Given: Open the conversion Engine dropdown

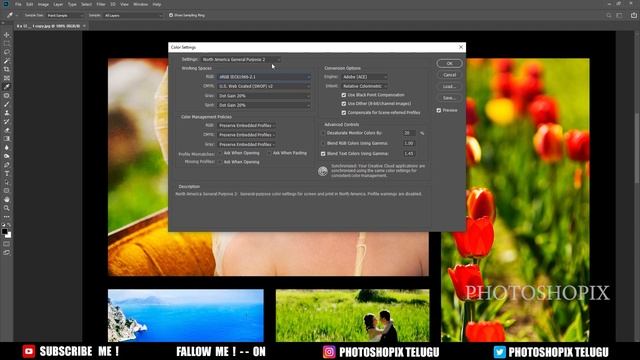Looking at the screenshot, I should (364, 77).
